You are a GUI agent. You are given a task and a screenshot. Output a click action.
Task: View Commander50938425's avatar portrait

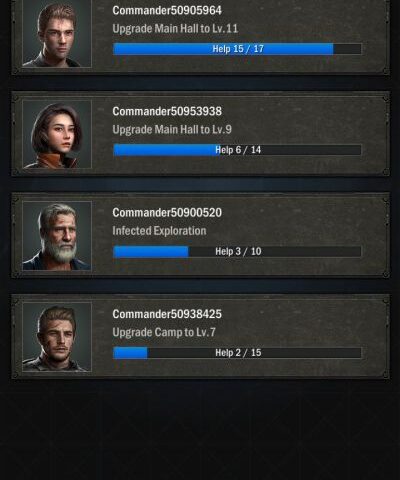[57, 337]
